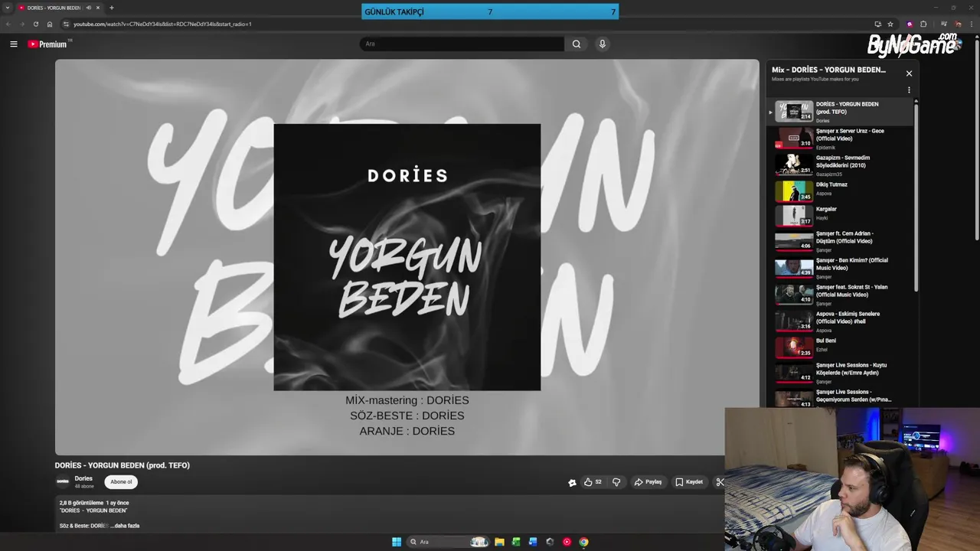
Task: Open Windows Start menu
Action: 397,542
